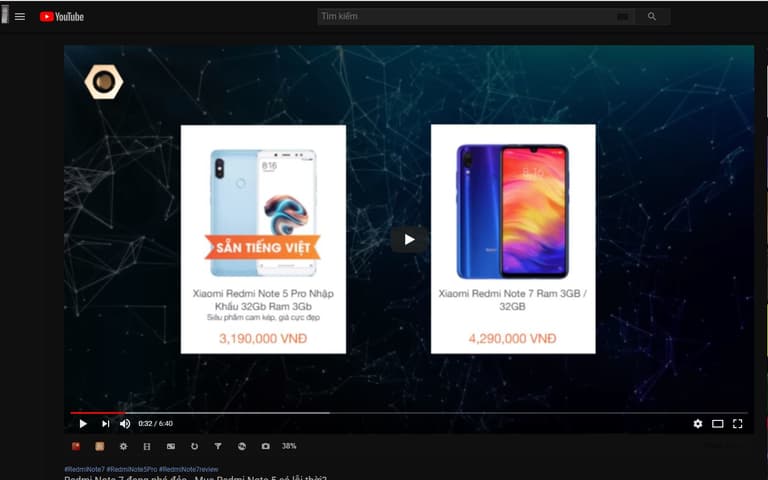
Task: Click the film strip icon below player
Action: coord(147,446)
